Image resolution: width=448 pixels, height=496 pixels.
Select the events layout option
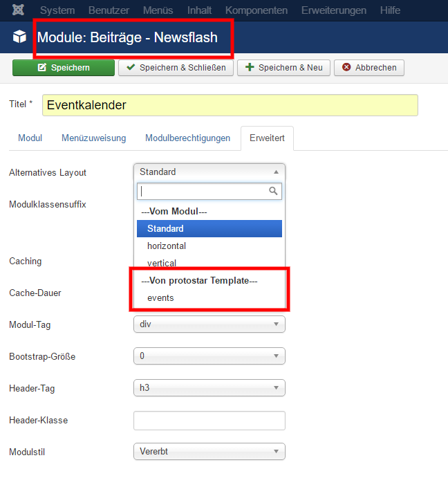160,298
